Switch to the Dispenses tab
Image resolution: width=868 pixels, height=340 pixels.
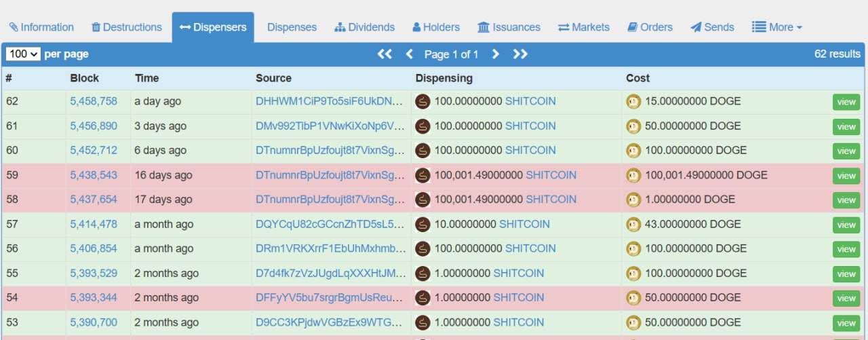click(x=292, y=27)
